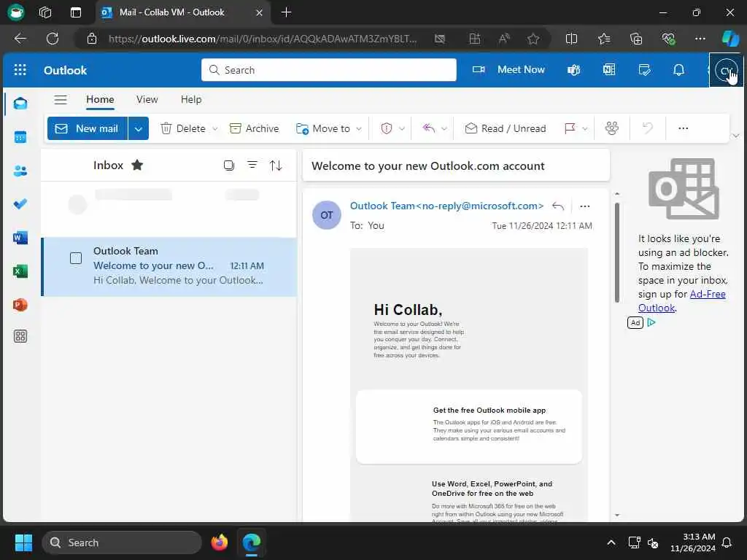Click the Report shield icon

pos(387,128)
